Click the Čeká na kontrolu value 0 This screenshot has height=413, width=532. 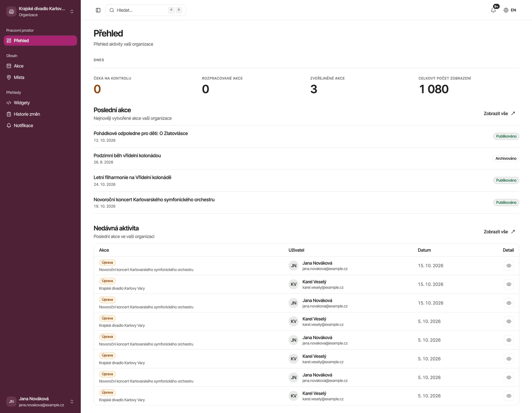tap(97, 89)
